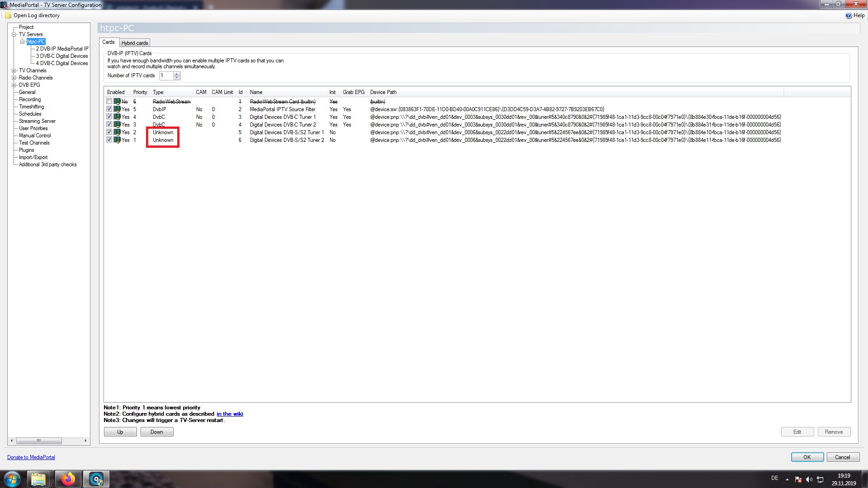Click the Help icon at top right
The width and height of the screenshot is (868, 488).
coord(849,15)
